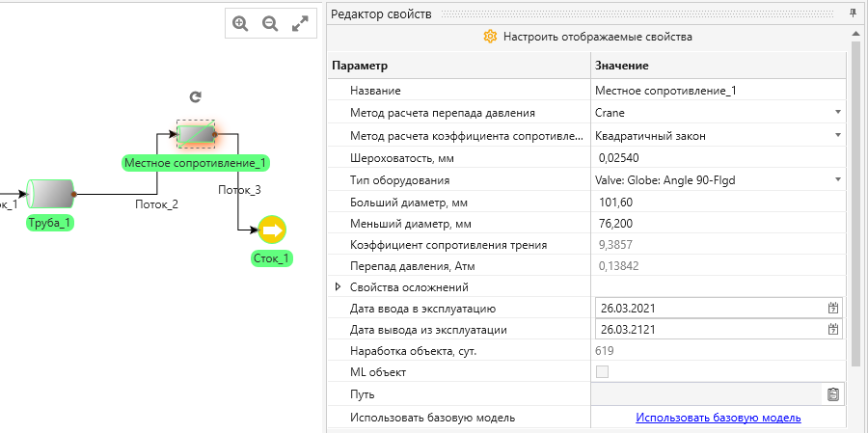Click the Поток_2 stream label
Viewport: 868px width, 433px height.
point(156,204)
